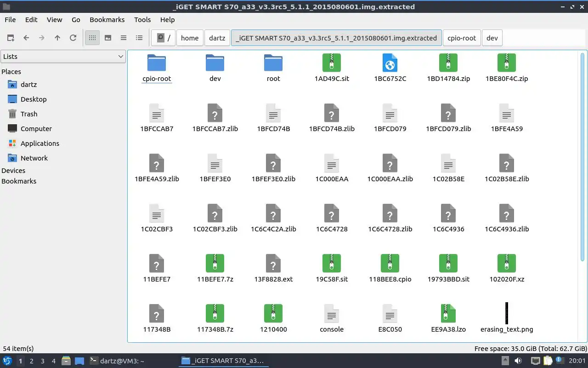
Task: Select the 1BD14784.zip archive
Action: coord(448,63)
